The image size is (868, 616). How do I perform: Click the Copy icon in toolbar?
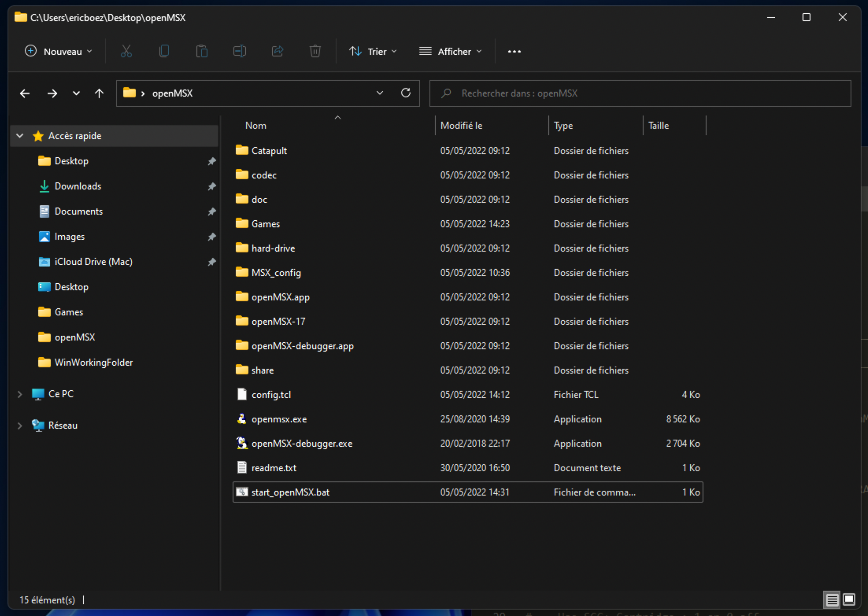pos(164,51)
